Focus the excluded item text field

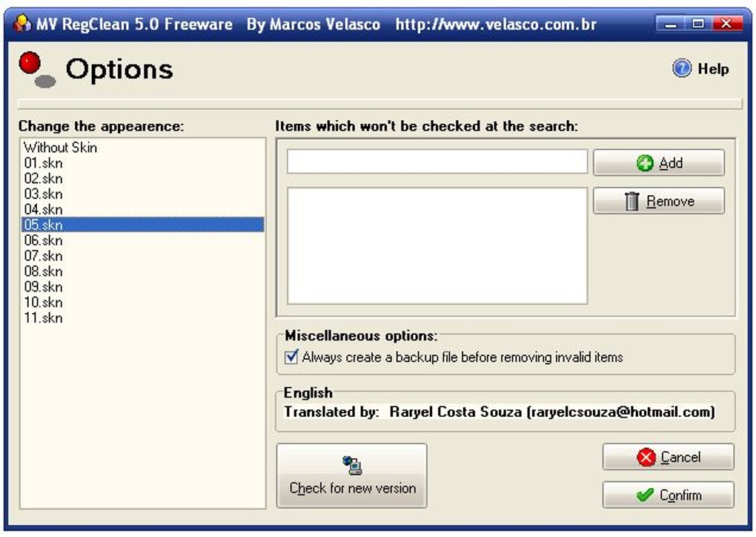tap(437, 161)
